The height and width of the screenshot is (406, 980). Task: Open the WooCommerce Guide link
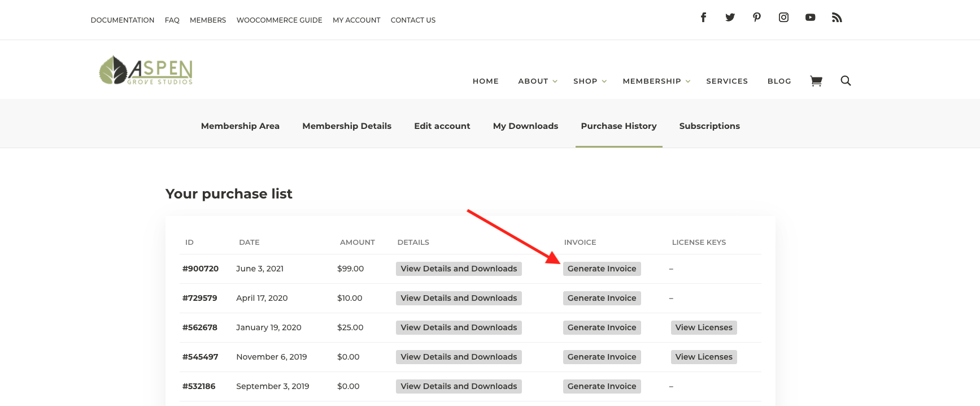click(280, 20)
